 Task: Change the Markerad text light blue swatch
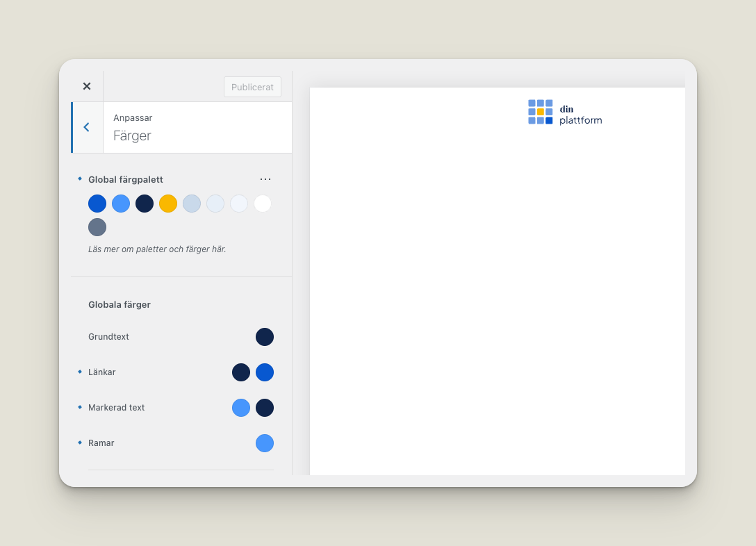[x=241, y=408]
